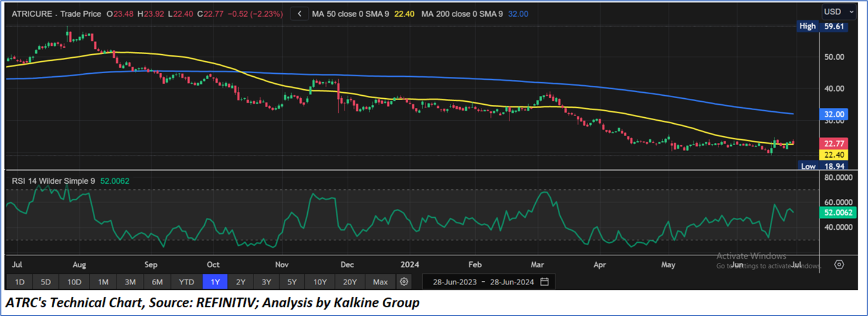The height and width of the screenshot is (316, 868).
Task: Edit the 28-Jun-2023 to 28-Jun-2024 date field
Action: 489,281
